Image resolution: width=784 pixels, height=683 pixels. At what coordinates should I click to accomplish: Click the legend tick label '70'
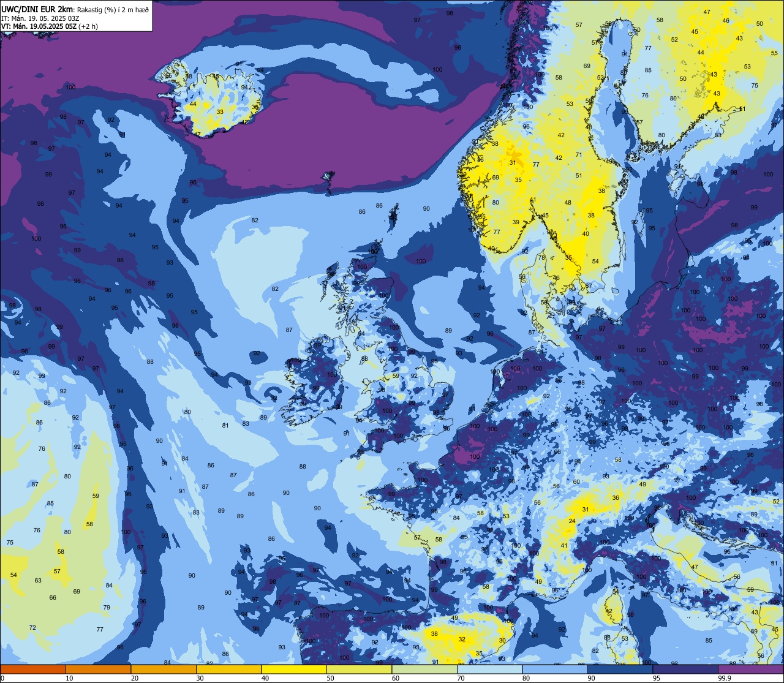tap(461, 678)
